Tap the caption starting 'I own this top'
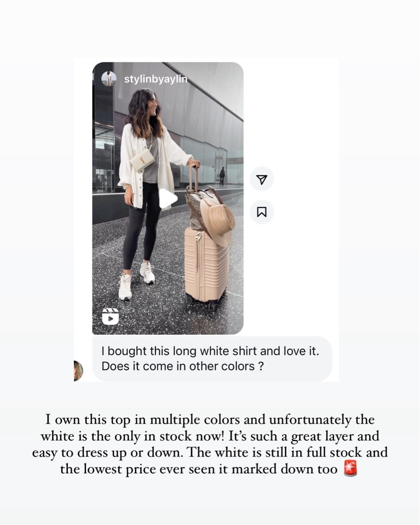The width and height of the screenshot is (420, 525). point(210,444)
